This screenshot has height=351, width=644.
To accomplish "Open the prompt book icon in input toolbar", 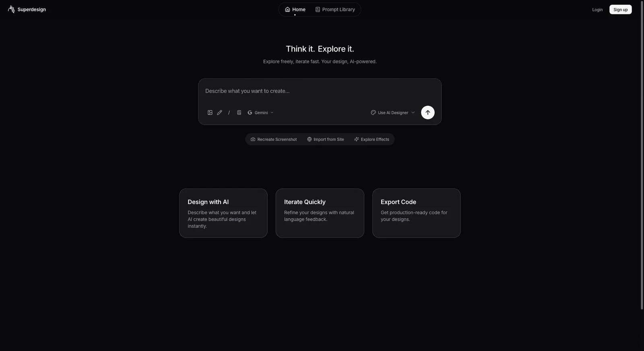I will click(239, 113).
